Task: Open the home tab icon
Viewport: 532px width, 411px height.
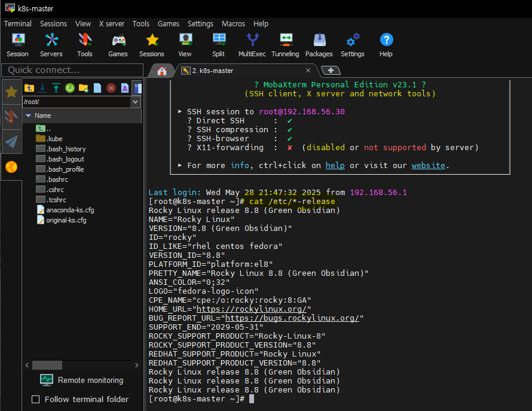Action: click(x=161, y=71)
